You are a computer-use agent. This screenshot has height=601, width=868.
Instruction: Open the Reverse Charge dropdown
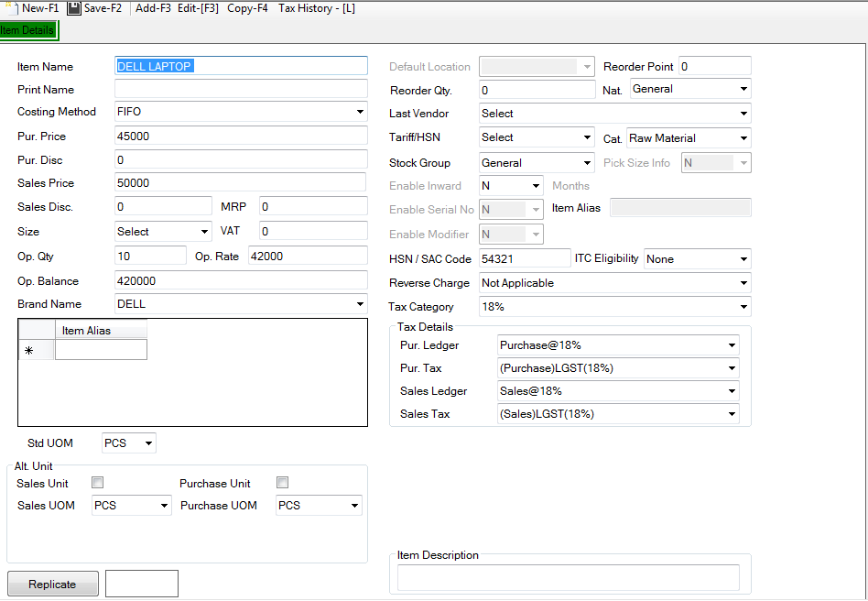[615, 283]
